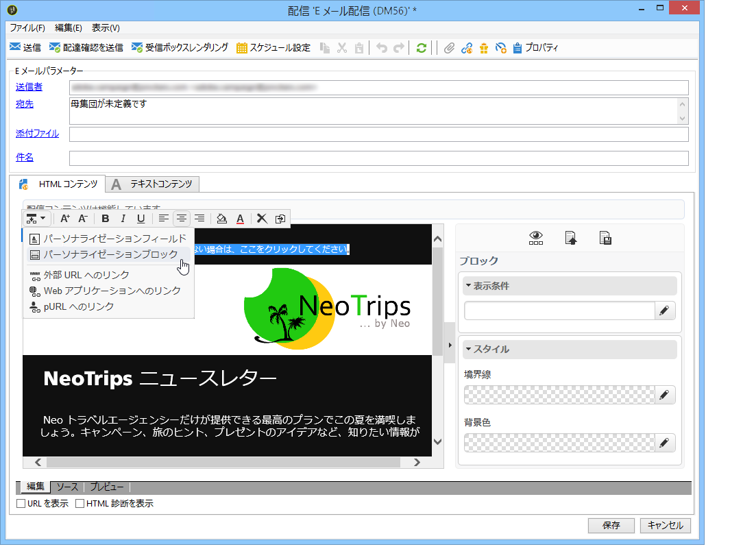Click the キャンセル button

[666, 526]
